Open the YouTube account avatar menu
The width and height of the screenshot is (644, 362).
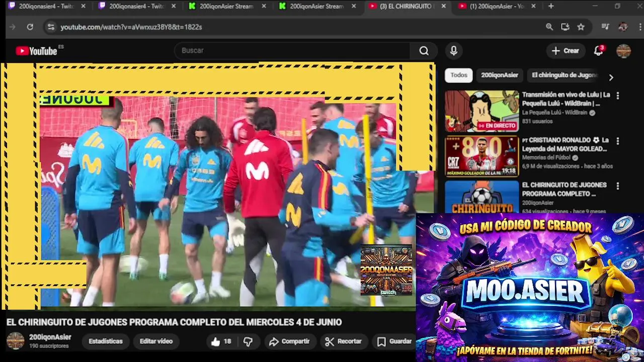coord(623,51)
